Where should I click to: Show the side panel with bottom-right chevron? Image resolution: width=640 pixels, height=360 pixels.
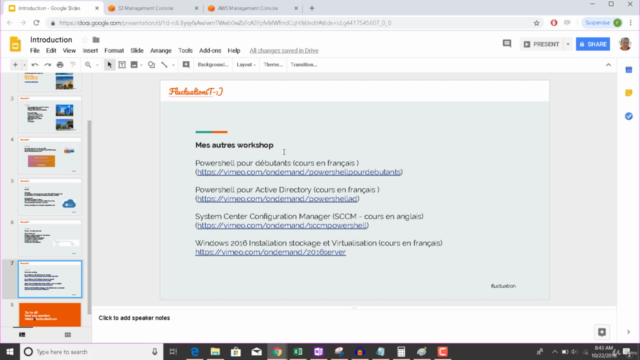click(629, 332)
